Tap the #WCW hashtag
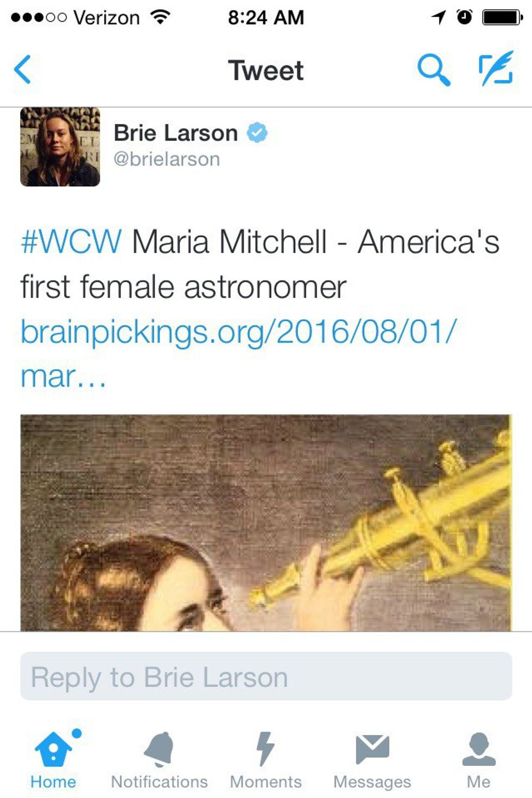 point(71,242)
